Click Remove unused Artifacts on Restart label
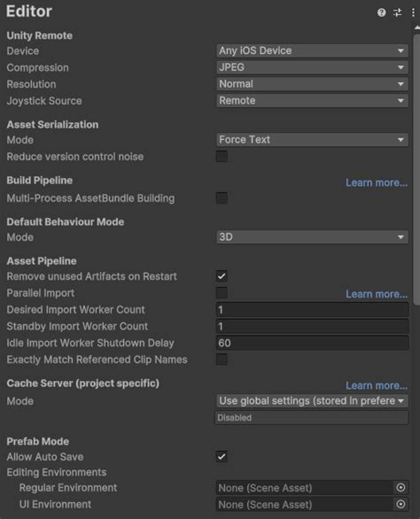Image resolution: width=420 pixels, height=519 pixels. [x=91, y=276]
